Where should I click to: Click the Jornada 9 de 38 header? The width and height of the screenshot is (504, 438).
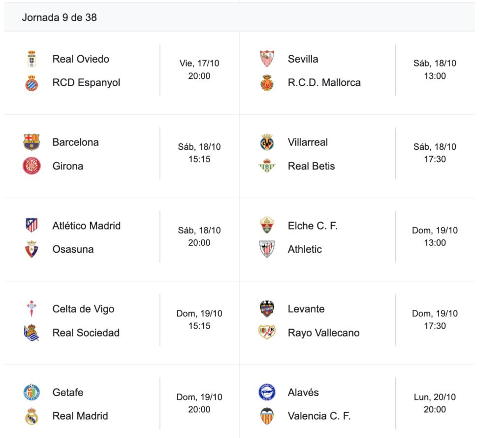pyautogui.click(x=60, y=18)
